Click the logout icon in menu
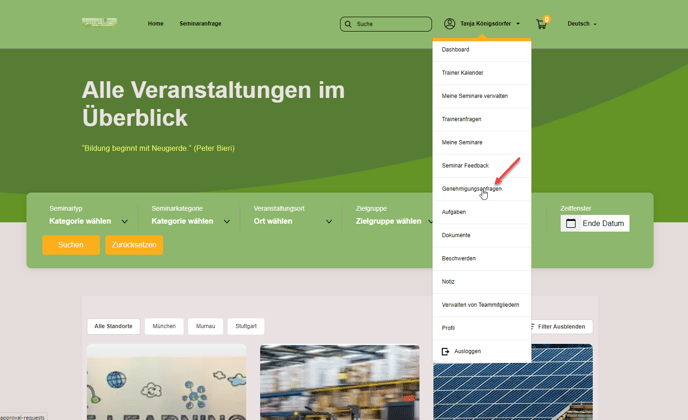The image size is (688, 420). 446,351
